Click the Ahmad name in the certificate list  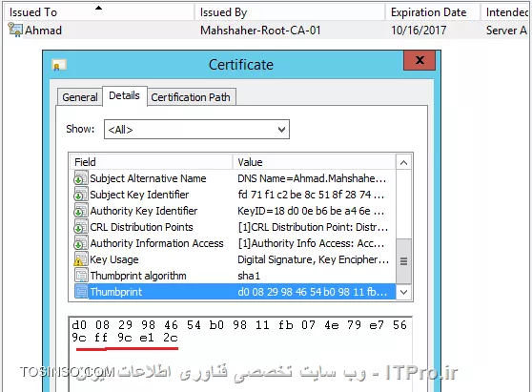tap(43, 31)
